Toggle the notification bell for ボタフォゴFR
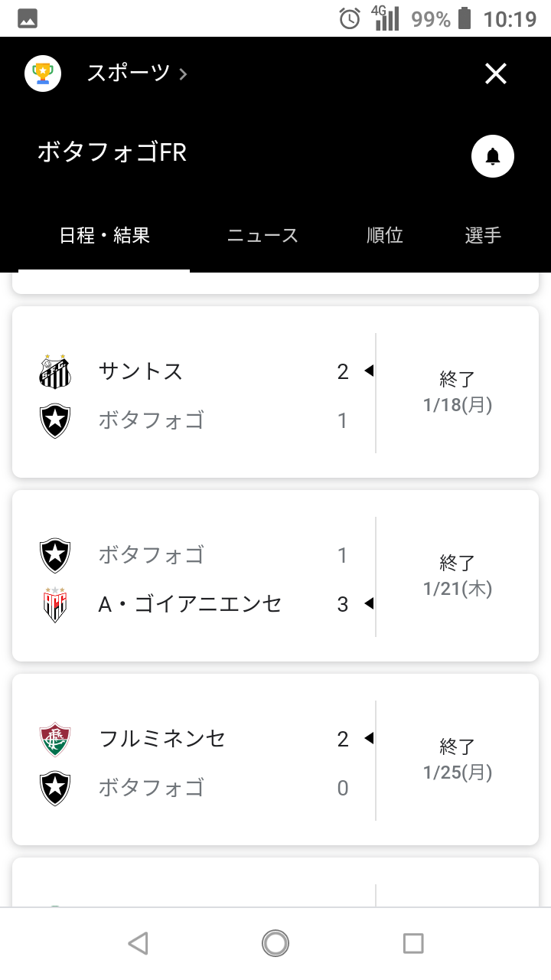 pyautogui.click(x=492, y=156)
